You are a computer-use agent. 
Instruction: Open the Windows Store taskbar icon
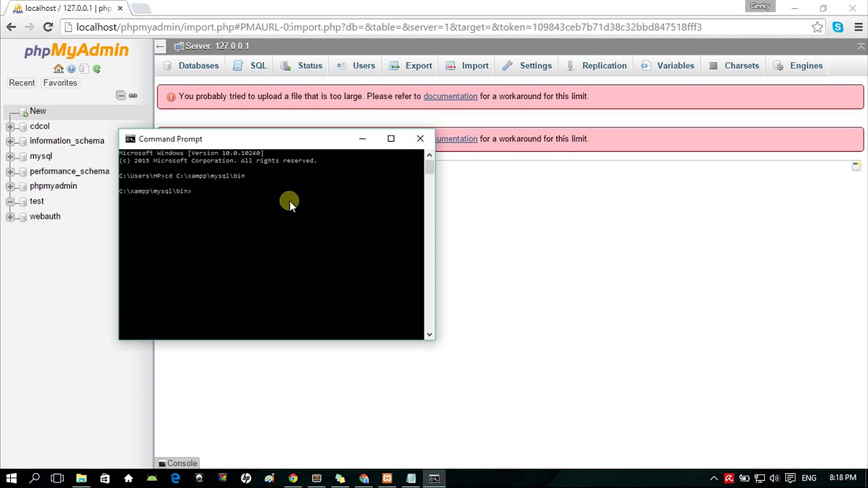coord(105,479)
